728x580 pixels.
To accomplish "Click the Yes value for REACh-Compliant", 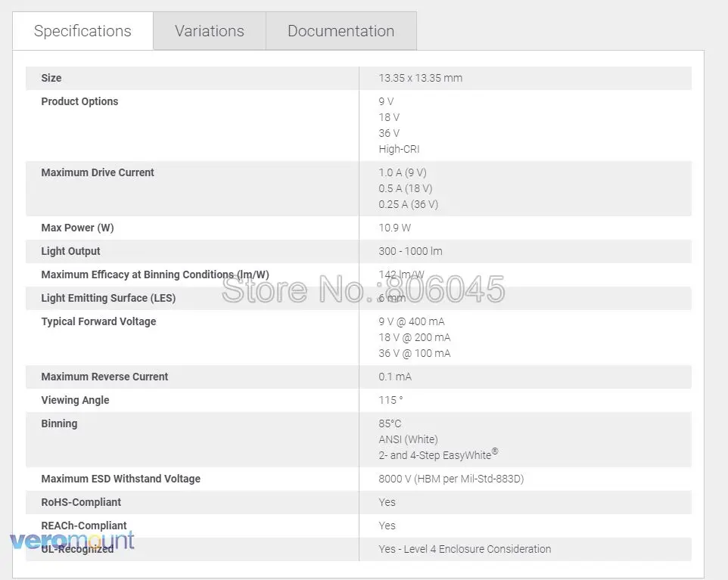I will click(x=387, y=526).
